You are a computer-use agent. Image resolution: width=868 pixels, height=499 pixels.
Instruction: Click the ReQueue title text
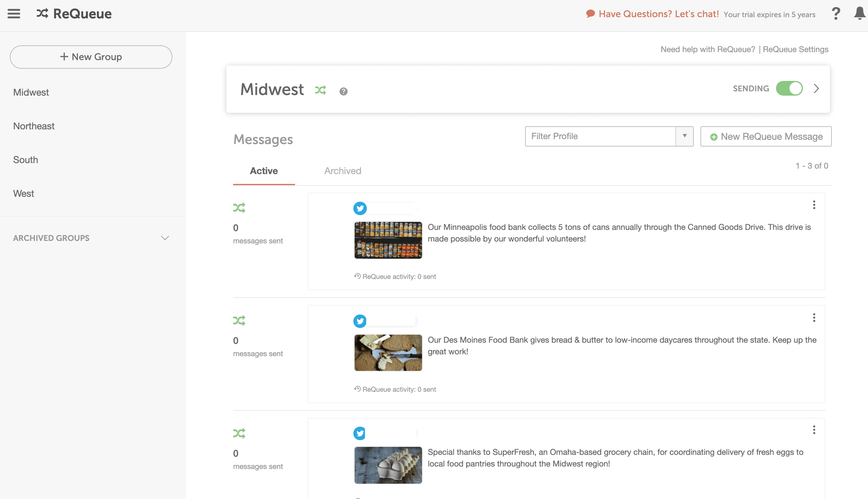click(x=82, y=14)
